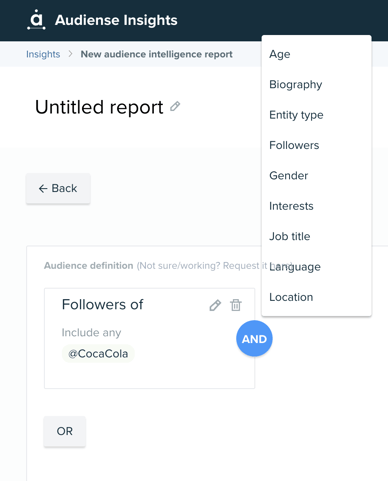Screen dimensions: 388x481
Task: Choose Biography filter option
Action: [x=316, y=84]
